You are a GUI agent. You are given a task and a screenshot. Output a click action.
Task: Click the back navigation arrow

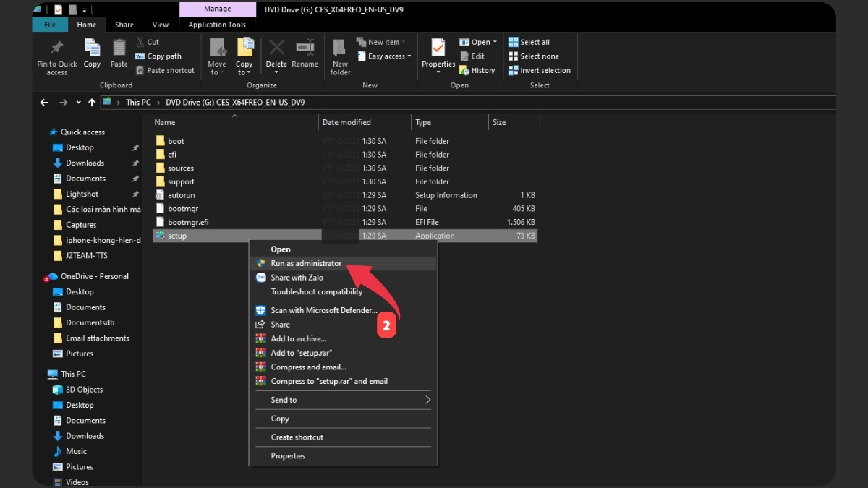[44, 102]
